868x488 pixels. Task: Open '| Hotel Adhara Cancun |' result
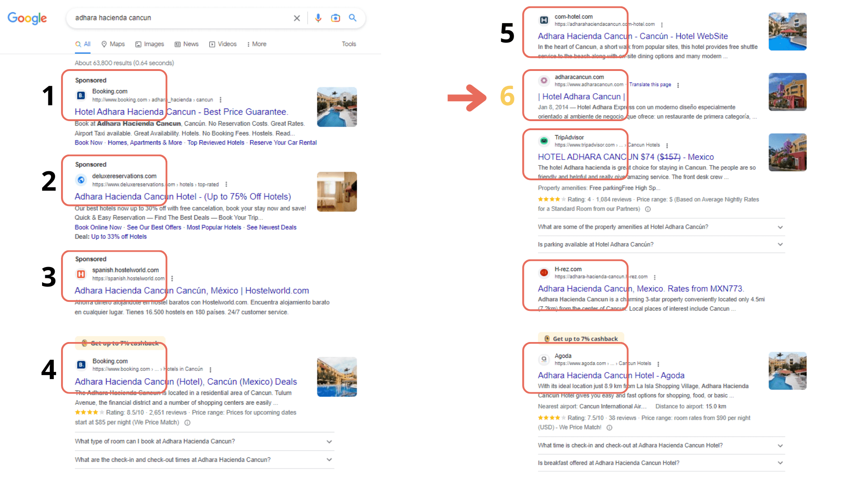(x=581, y=97)
